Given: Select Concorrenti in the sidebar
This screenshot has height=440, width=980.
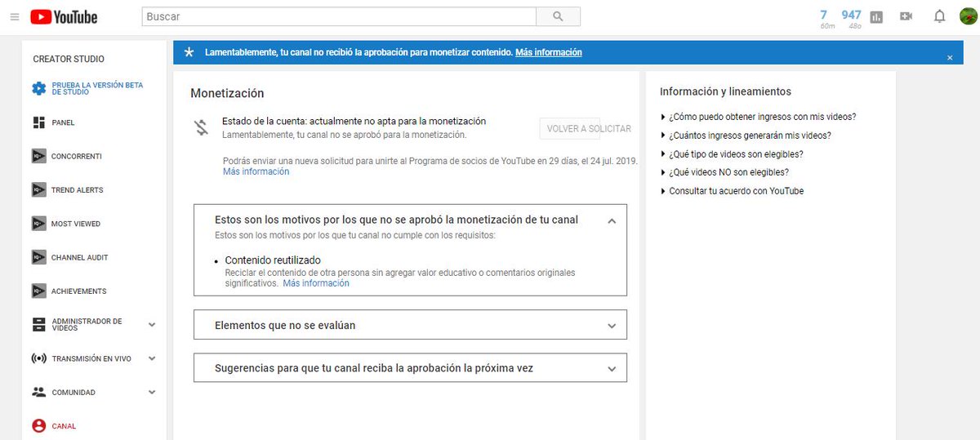Looking at the screenshot, I should 77,156.
